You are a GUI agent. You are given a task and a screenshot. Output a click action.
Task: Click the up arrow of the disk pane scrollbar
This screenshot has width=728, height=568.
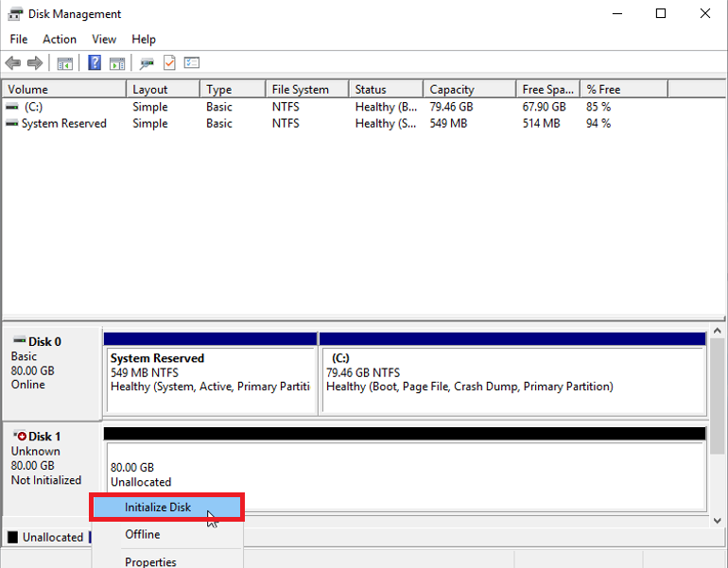click(x=718, y=333)
